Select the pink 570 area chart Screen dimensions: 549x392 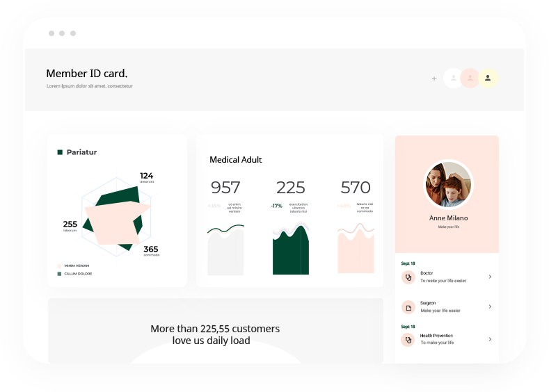pyautogui.click(x=356, y=252)
